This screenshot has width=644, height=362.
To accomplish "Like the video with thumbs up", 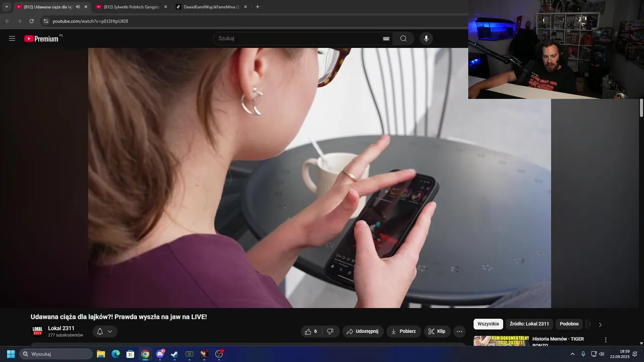I will pos(311,331).
